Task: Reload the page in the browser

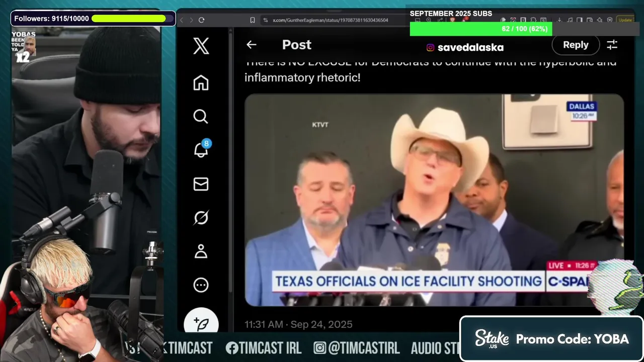Action: [201, 20]
